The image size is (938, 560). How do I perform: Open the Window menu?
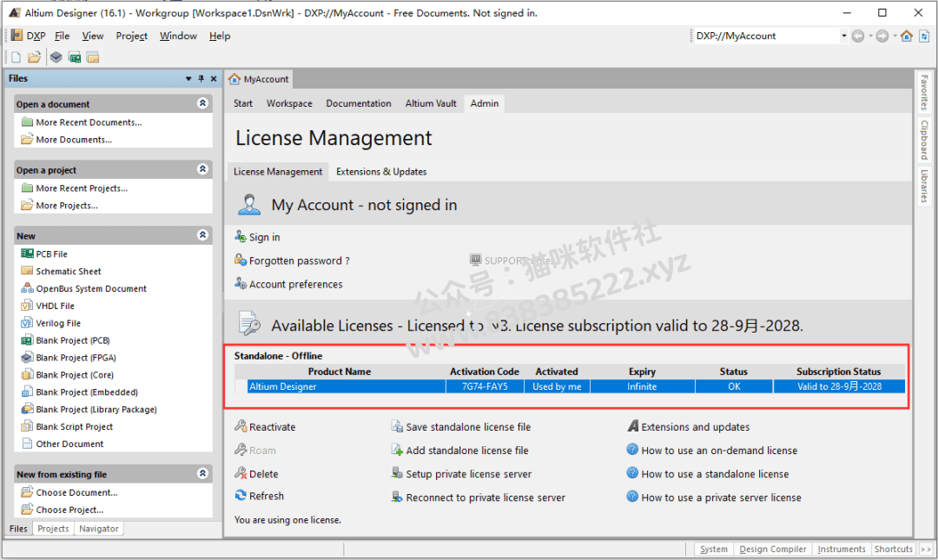pos(178,36)
